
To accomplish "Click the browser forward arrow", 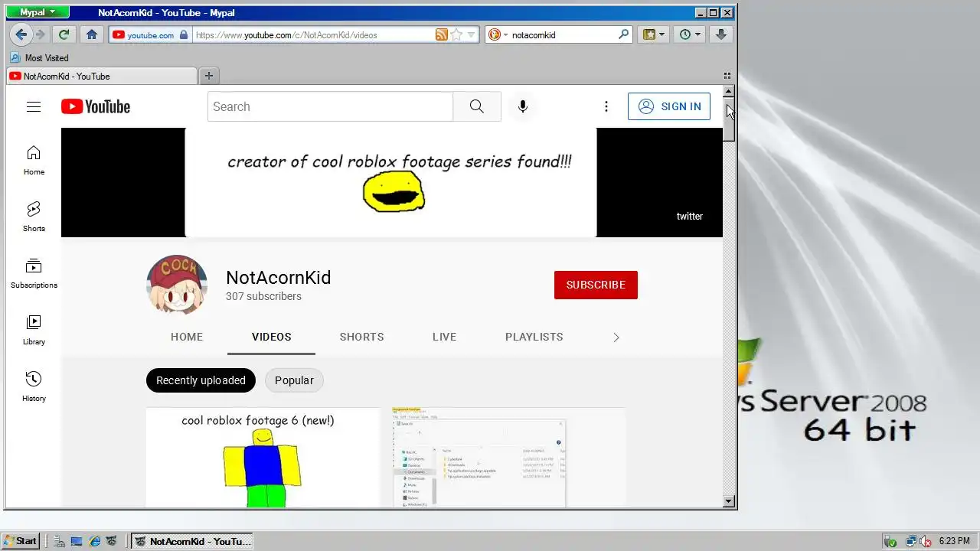I will coord(41,34).
